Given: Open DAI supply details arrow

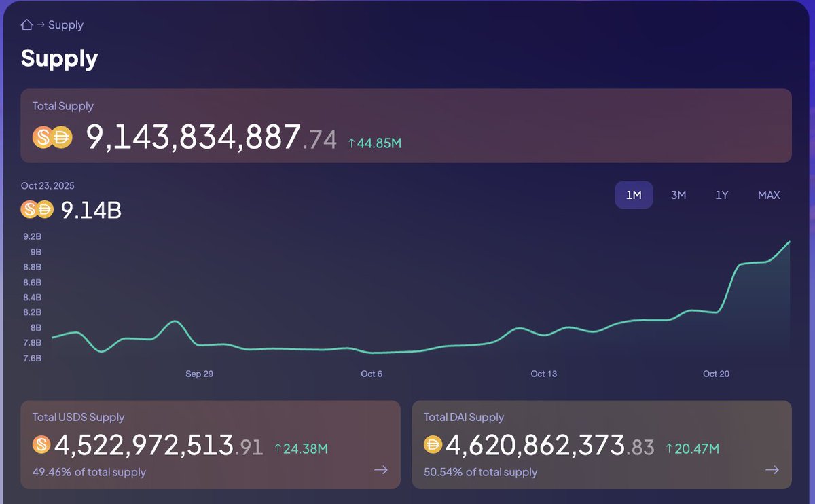Looking at the screenshot, I should (x=772, y=470).
